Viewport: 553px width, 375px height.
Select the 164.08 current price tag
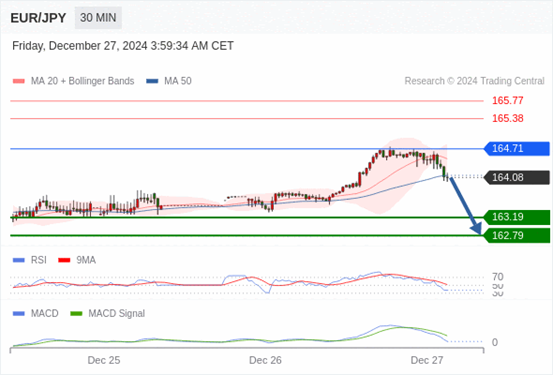click(x=517, y=177)
